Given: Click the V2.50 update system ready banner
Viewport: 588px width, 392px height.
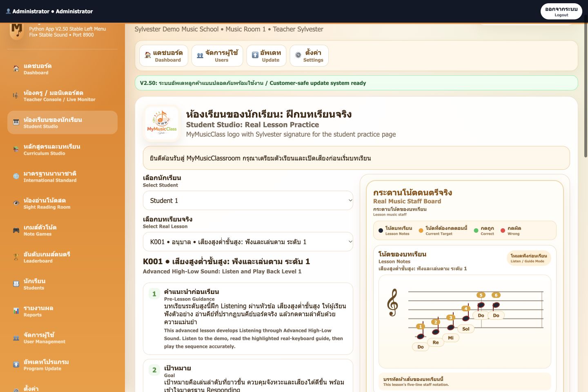Looking at the screenshot, I should coord(356,83).
